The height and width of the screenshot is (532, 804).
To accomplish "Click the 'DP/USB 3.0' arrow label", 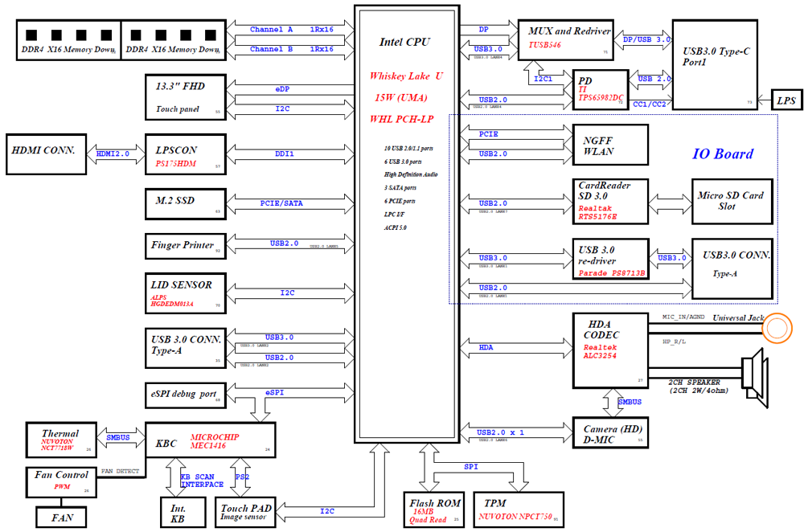I will click(646, 39).
